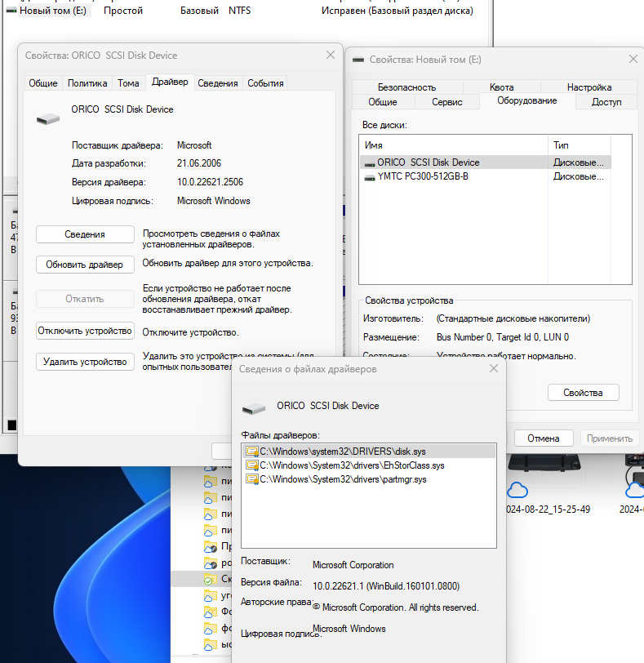
Task: Click the driver version value 10.0.22621.2506
Action: pos(210,182)
